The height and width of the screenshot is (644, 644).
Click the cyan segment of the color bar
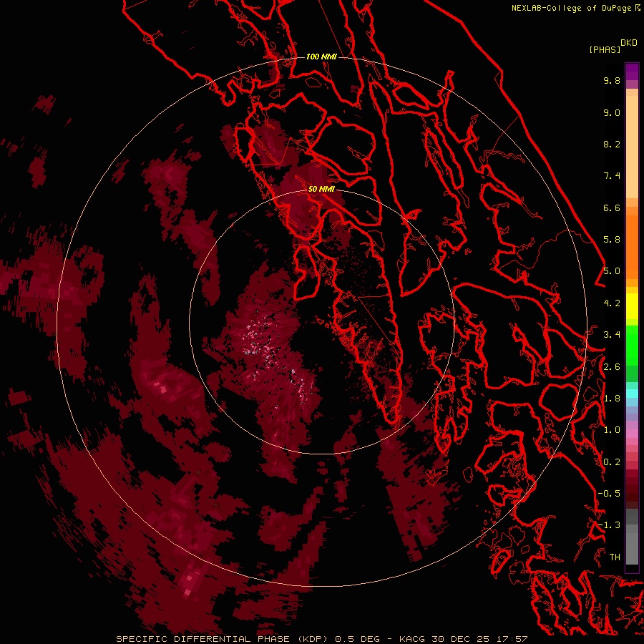632,394
